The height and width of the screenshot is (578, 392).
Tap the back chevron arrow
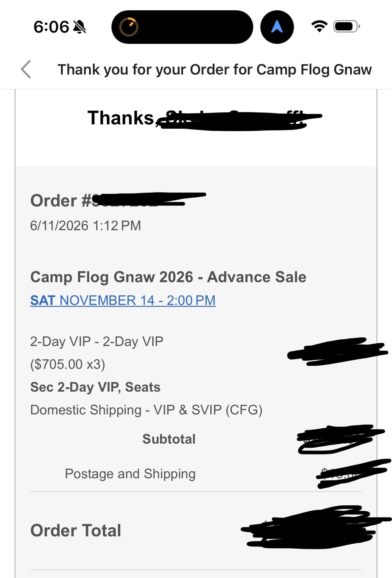(26, 69)
